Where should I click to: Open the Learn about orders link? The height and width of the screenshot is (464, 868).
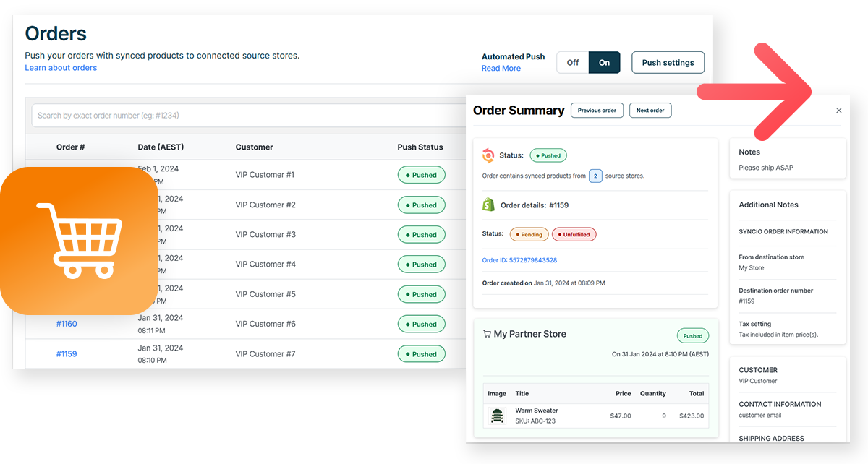pyautogui.click(x=60, y=67)
